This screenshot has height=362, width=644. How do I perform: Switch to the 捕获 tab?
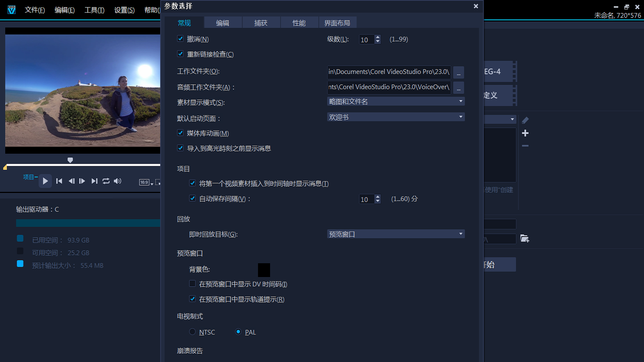pyautogui.click(x=261, y=23)
